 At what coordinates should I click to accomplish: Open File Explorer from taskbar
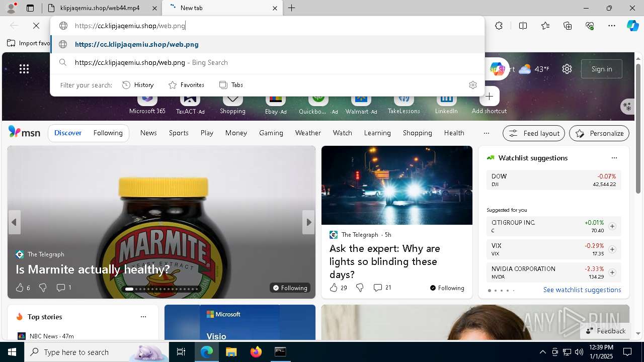pos(231,352)
